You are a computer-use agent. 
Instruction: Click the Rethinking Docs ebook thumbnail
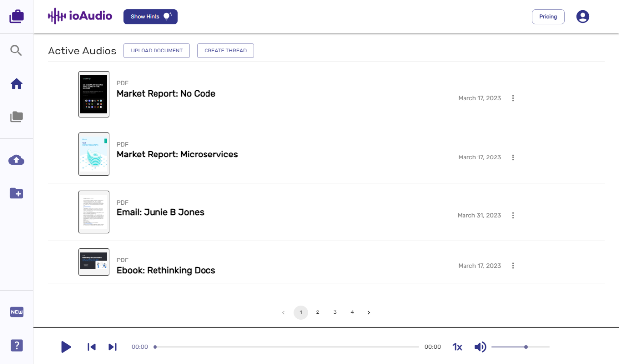tap(94, 262)
